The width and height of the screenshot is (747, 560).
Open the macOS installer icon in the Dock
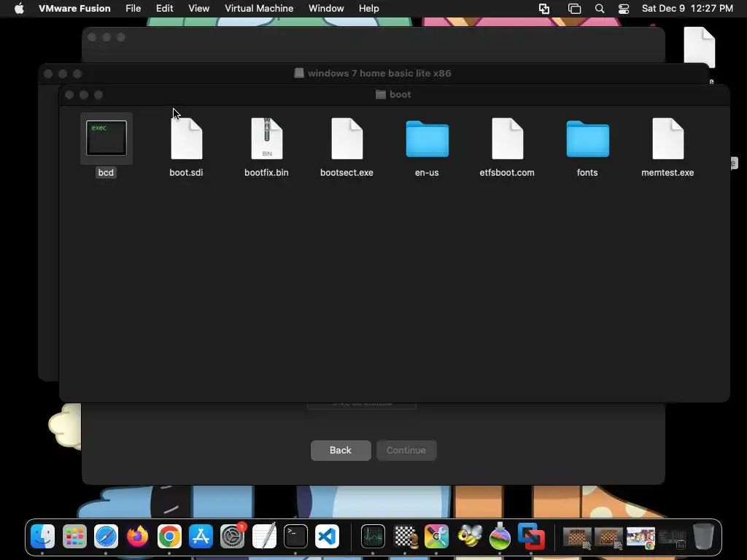click(x=500, y=536)
